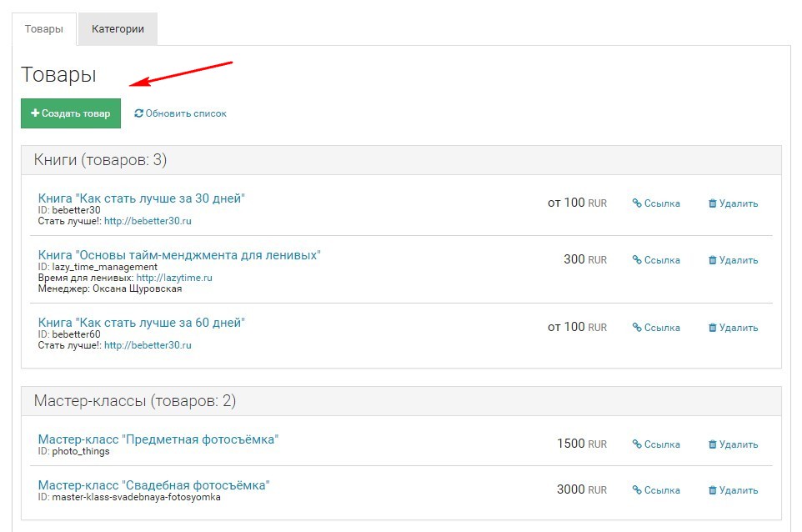
Task: Delete the lazy_time_management book via trash icon
Action: [713, 260]
